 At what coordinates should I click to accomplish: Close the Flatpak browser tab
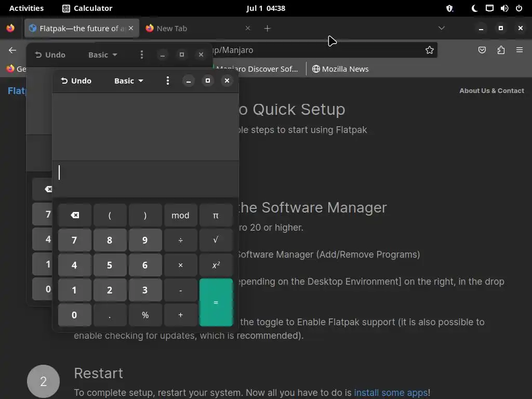(x=131, y=28)
